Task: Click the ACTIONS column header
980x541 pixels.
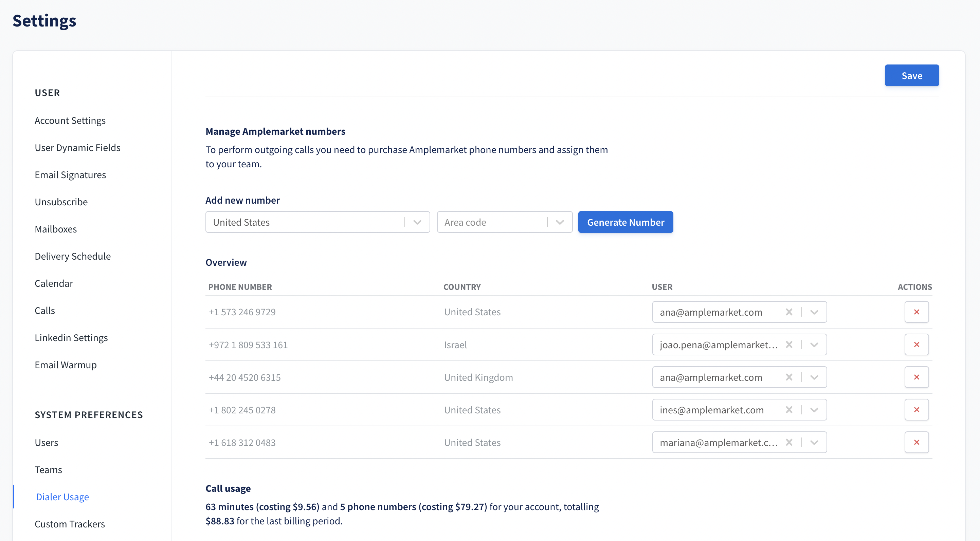Action: point(914,287)
